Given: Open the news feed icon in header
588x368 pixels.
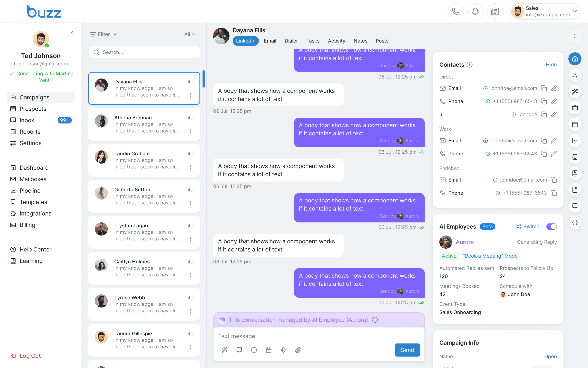Looking at the screenshot, I should pos(495,11).
